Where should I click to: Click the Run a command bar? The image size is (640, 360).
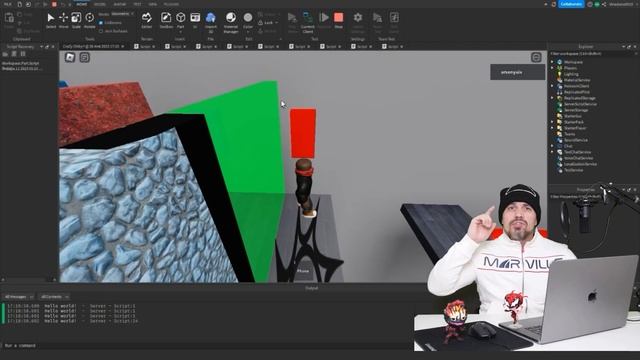(x=206, y=345)
